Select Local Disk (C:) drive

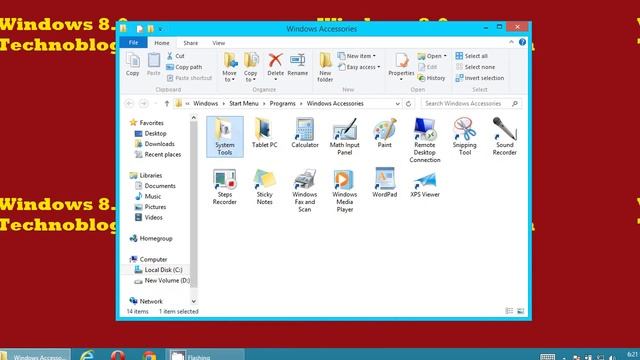click(x=158, y=270)
